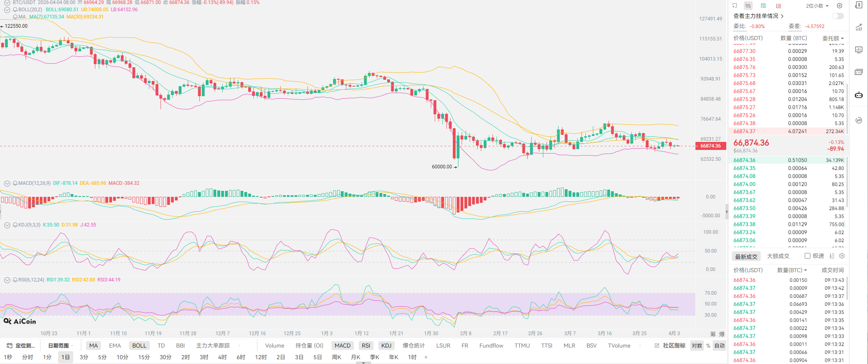This screenshot has width=868, height=364.
Task: Show only sell orders in order book
Action: [x=778, y=6]
